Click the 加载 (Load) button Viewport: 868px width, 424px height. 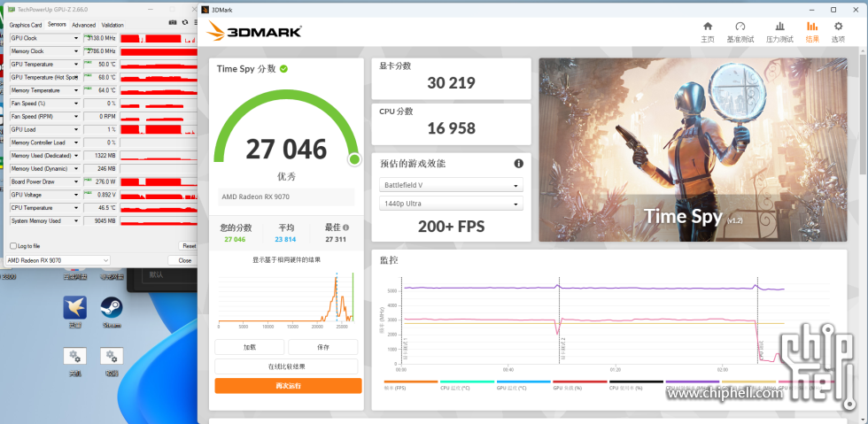point(250,347)
